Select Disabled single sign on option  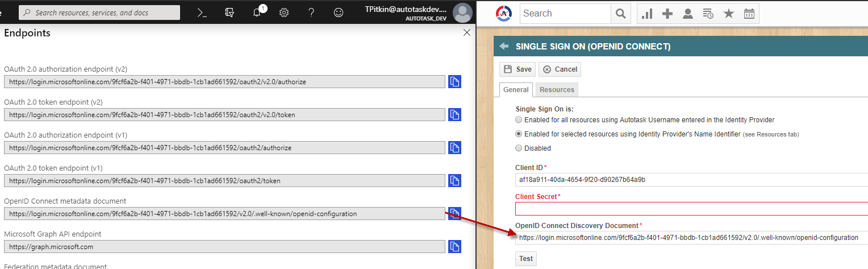(x=519, y=148)
